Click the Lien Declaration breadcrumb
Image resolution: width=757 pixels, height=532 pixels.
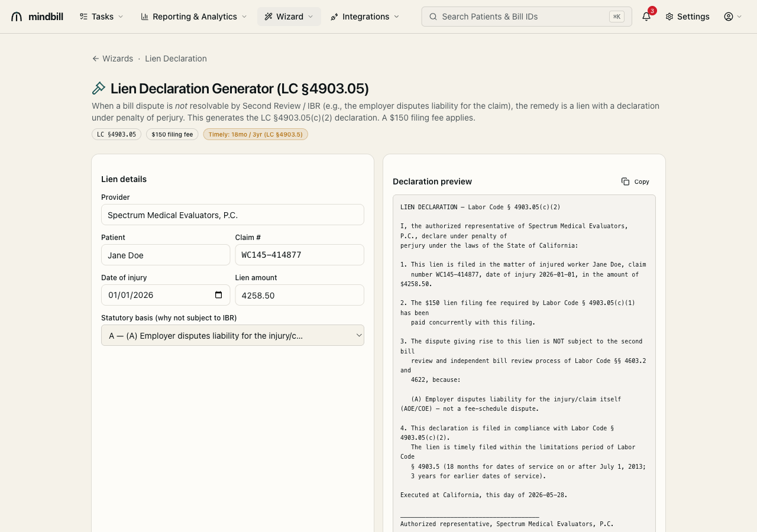[176, 59]
